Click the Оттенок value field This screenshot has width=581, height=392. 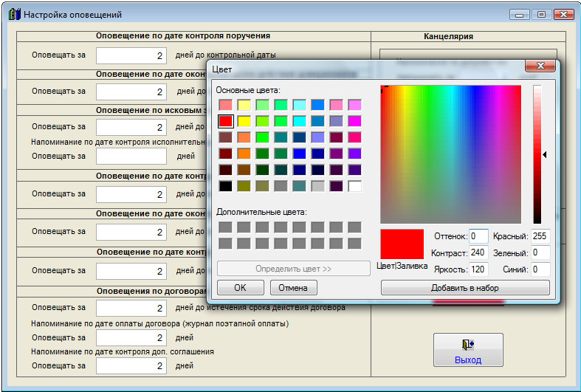(478, 236)
